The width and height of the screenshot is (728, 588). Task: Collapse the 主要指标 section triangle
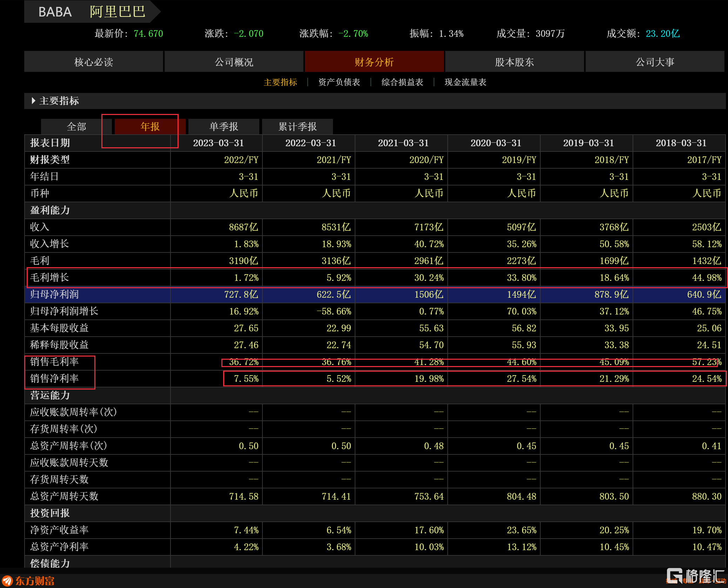pos(33,101)
